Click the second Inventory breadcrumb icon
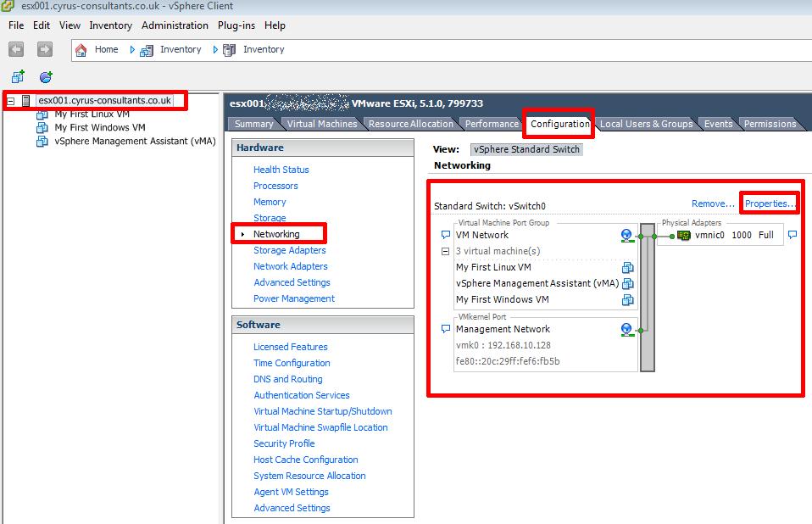The height and width of the screenshot is (524, 812). coord(230,50)
